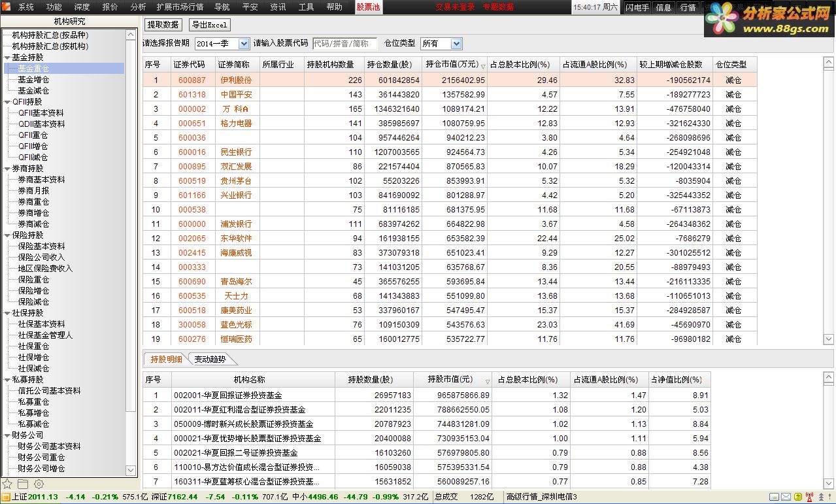Viewport: 836px width, 504px height.
Task: Open the gear settings icon
Action: tap(39, 484)
